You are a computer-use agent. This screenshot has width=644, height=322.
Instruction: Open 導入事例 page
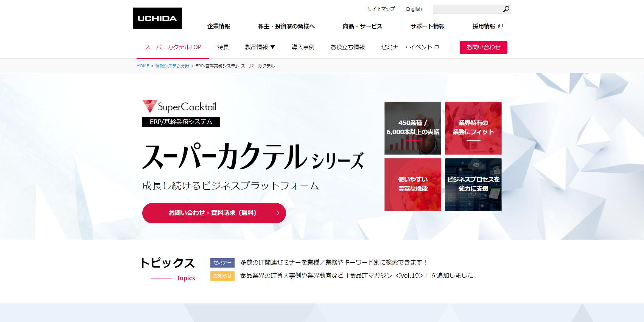click(303, 47)
